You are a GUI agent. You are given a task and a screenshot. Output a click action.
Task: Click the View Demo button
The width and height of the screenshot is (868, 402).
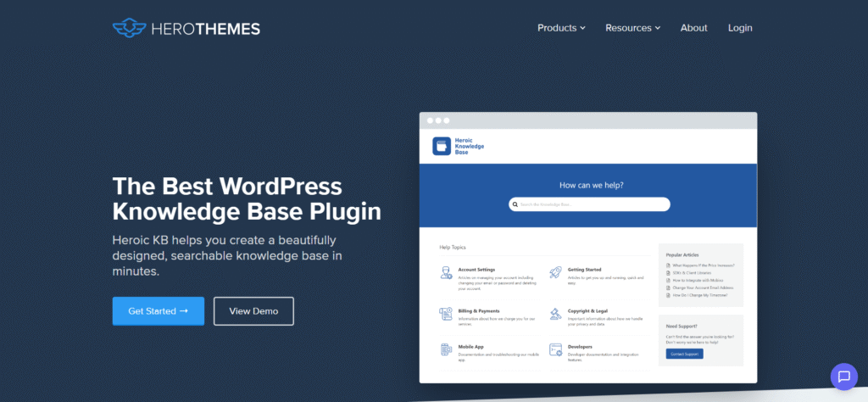[253, 311]
